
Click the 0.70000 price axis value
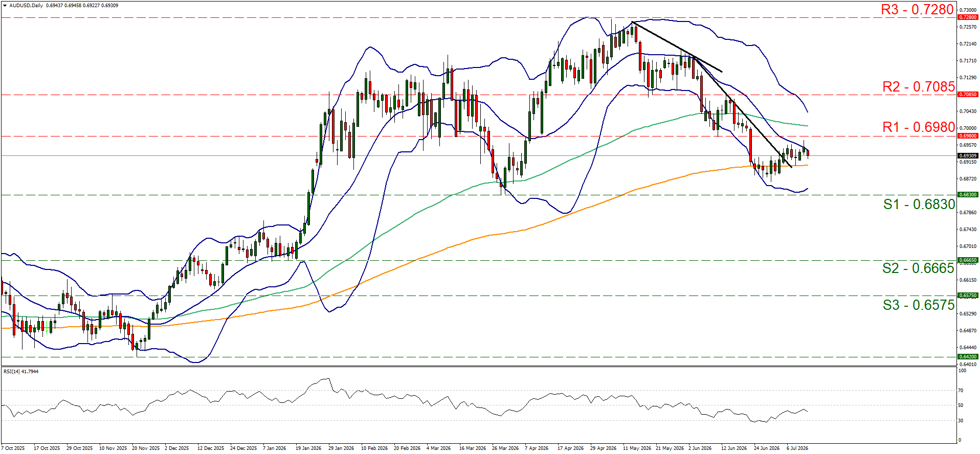[x=967, y=128]
